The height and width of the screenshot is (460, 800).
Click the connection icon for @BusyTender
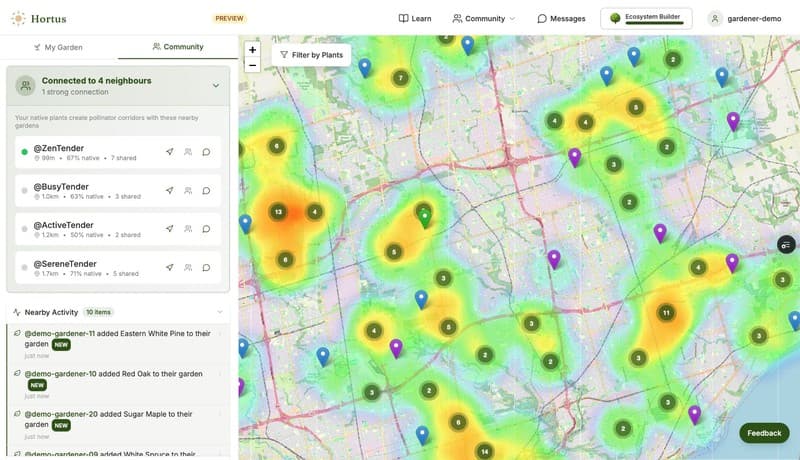tap(188, 191)
